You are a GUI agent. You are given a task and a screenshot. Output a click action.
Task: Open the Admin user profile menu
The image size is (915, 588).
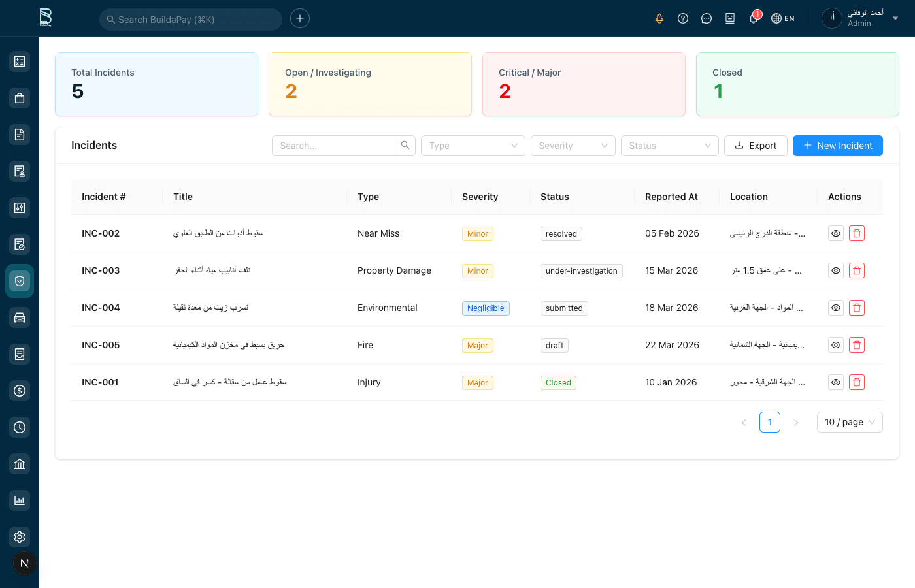coord(861,18)
